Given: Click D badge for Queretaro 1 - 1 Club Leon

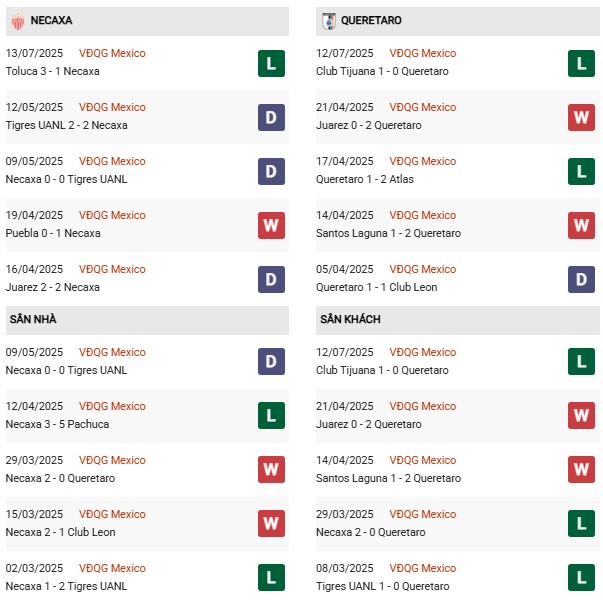Looking at the screenshot, I should pyautogui.click(x=581, y=279).
